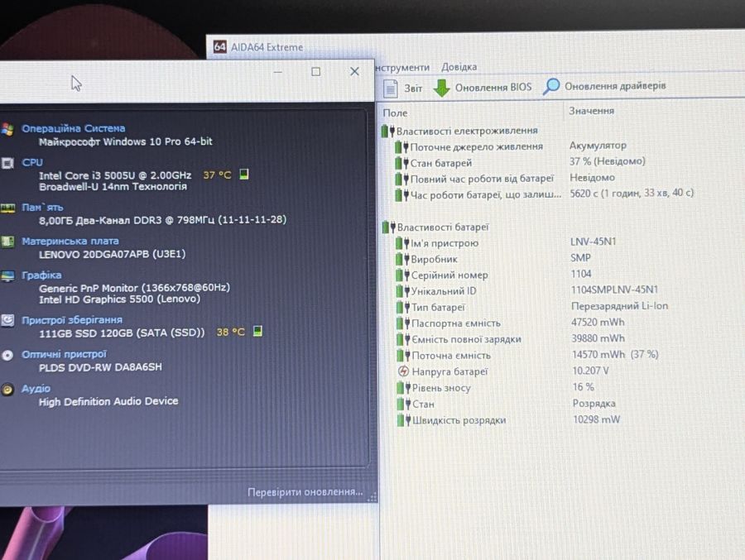Open the Звіт report toolbar button
745x560 pixels.
pyautogui.click(x=403, y=89)
